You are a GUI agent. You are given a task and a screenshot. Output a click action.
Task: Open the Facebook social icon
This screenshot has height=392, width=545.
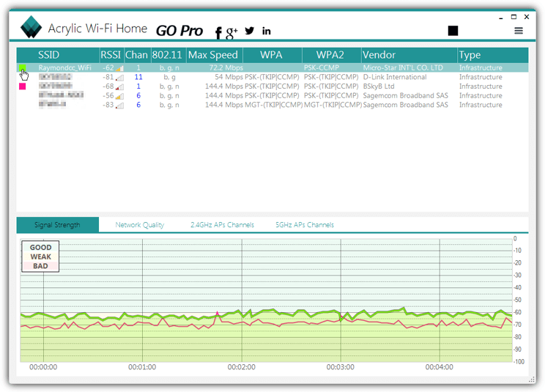(218, 33)
